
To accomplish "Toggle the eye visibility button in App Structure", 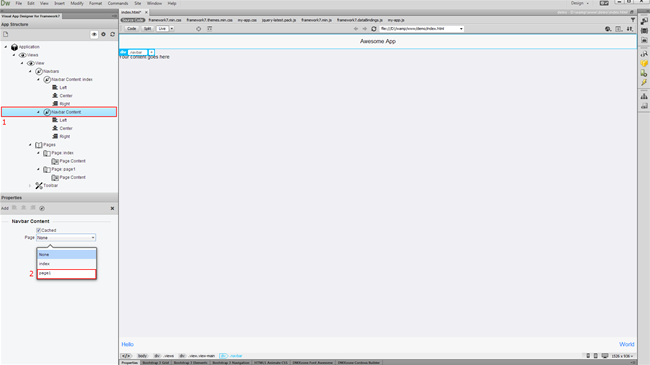I will pos(94,34).
